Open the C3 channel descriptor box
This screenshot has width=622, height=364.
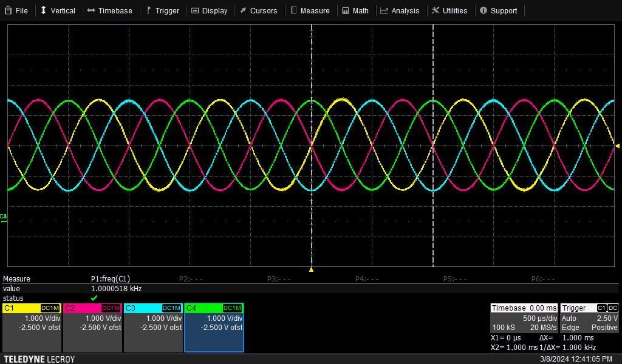[x=153, y=328]
